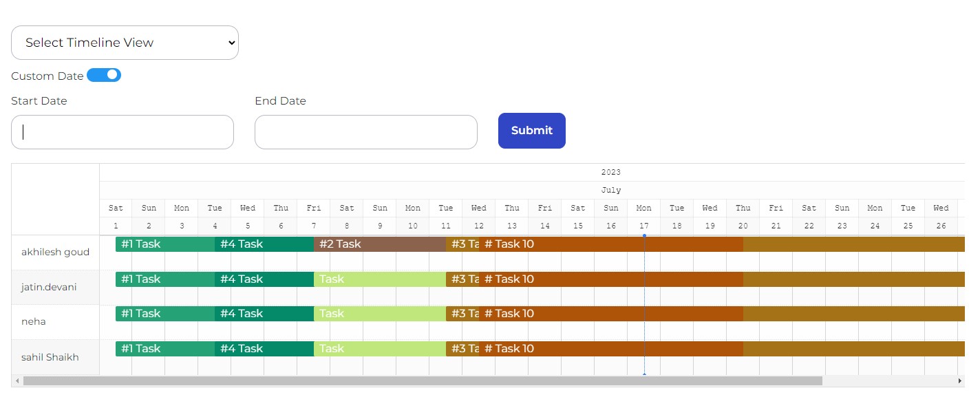980x397 pixels.
Task: Click the Start Date input field
Action: (122, 131)
